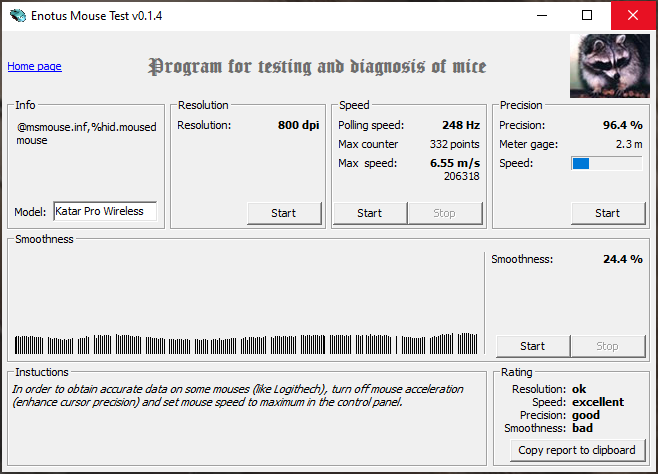Start the Resolution test

pyautogui.click(x=284, y=213)
